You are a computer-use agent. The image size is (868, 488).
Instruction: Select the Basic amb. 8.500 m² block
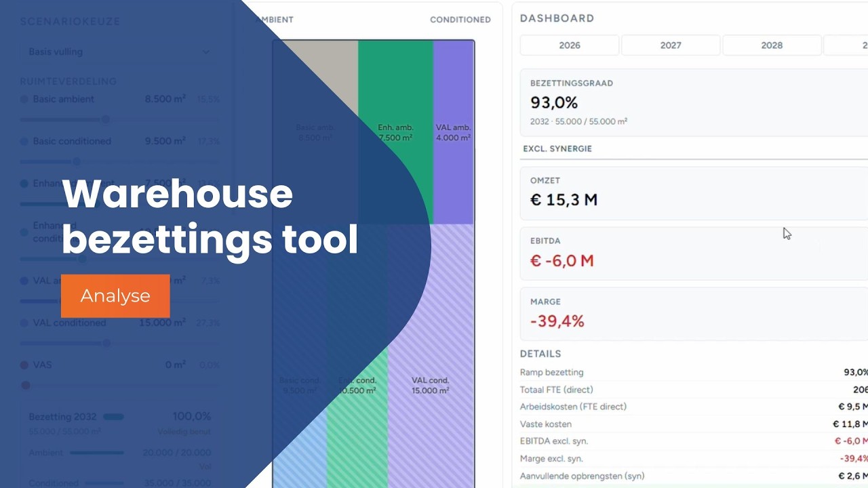[315, 132]
